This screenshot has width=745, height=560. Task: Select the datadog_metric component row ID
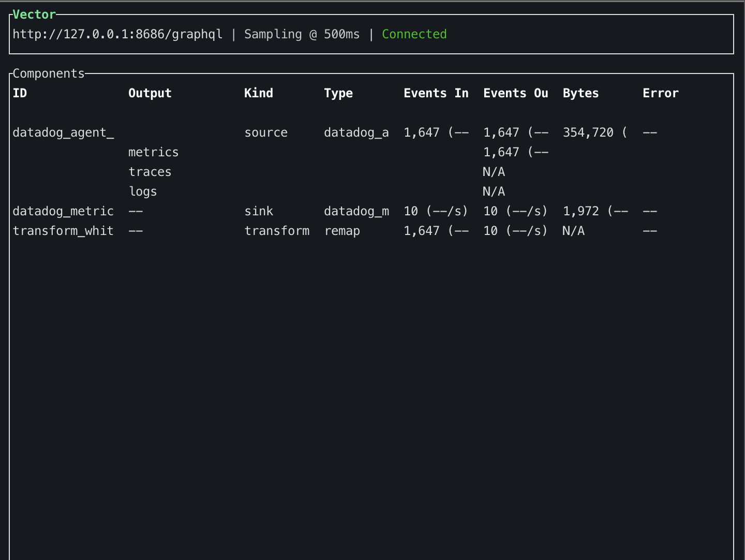pyautogui.click(x=63, y=211)
